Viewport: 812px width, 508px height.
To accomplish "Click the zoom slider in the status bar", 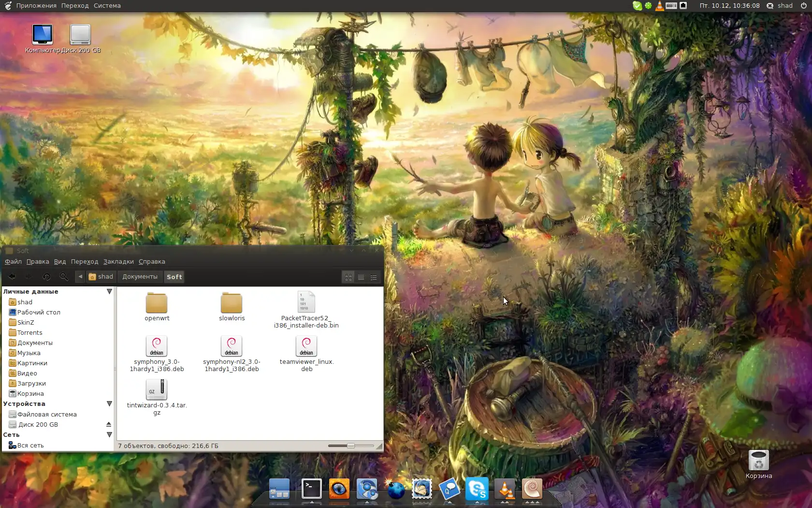I will pyautogui.click(x=351, y=446).
